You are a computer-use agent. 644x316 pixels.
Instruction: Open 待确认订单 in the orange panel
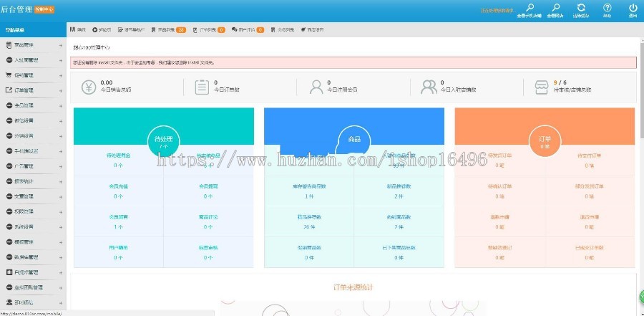(x=500, y=191)
